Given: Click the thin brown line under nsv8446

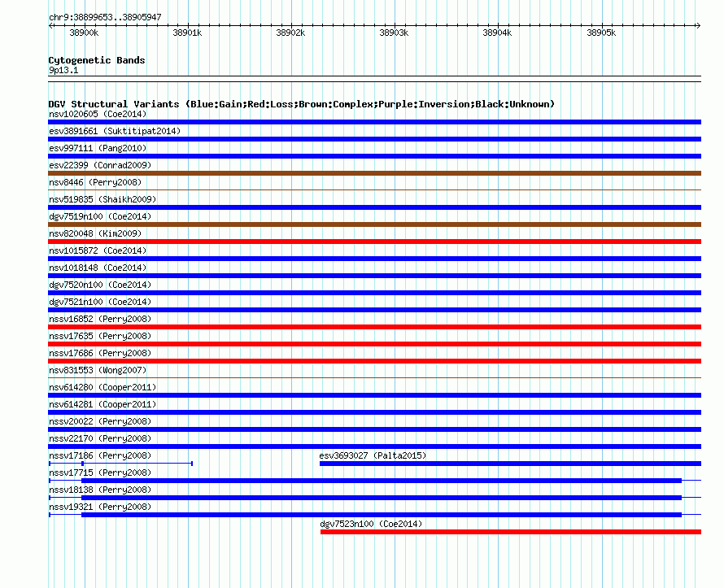Looking at the screenshot, I should [x=374, y=189].
